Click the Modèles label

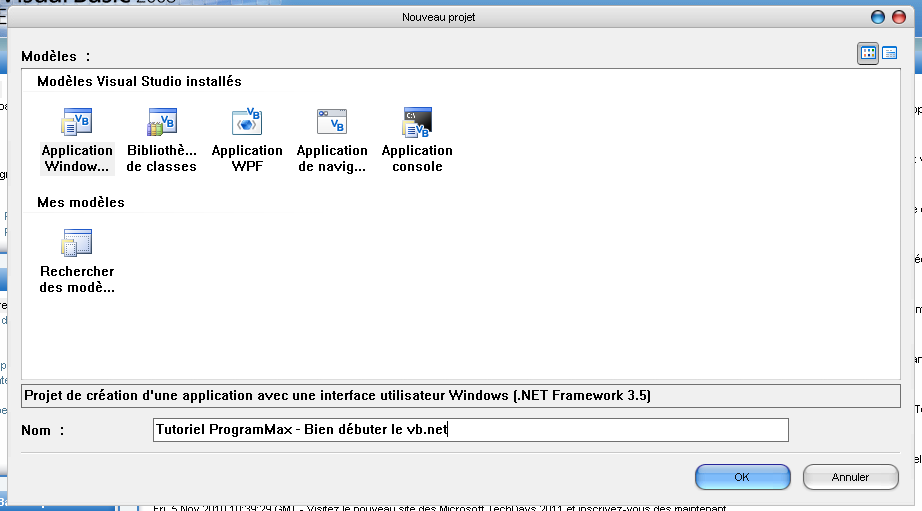click(55, 56)
